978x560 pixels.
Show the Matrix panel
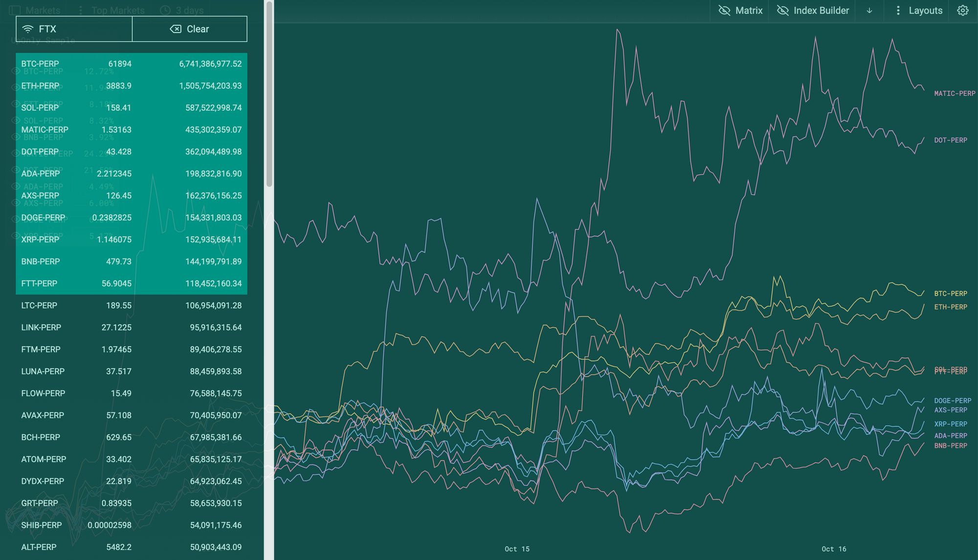(x=748, y=11)
